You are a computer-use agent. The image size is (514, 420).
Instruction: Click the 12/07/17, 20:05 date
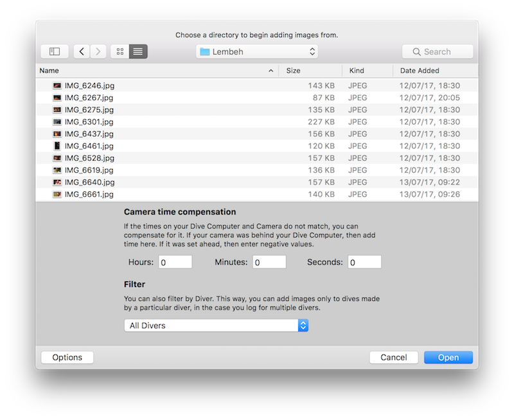429,98
